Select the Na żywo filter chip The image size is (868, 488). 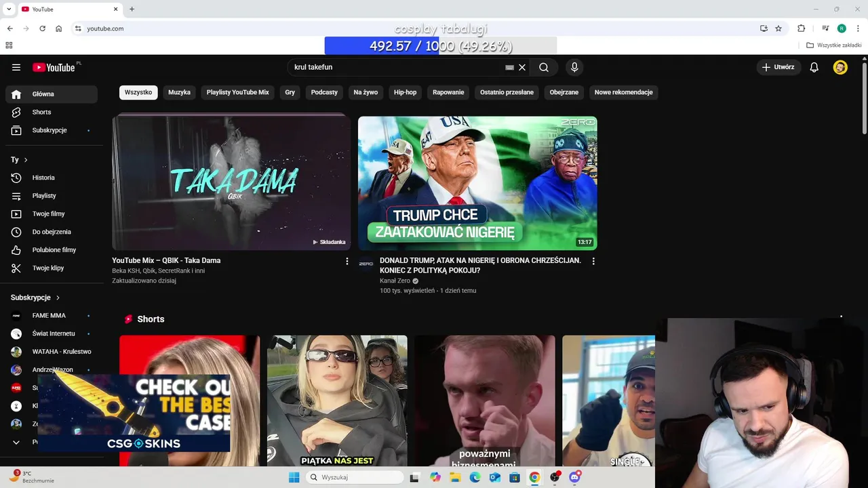[366, 92]
